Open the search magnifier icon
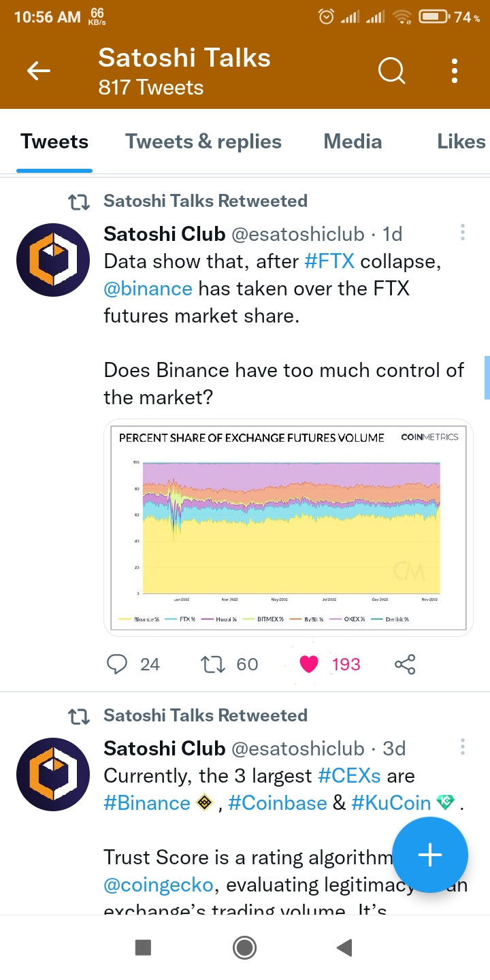The image size is (490, 980). tap(392, 70)
